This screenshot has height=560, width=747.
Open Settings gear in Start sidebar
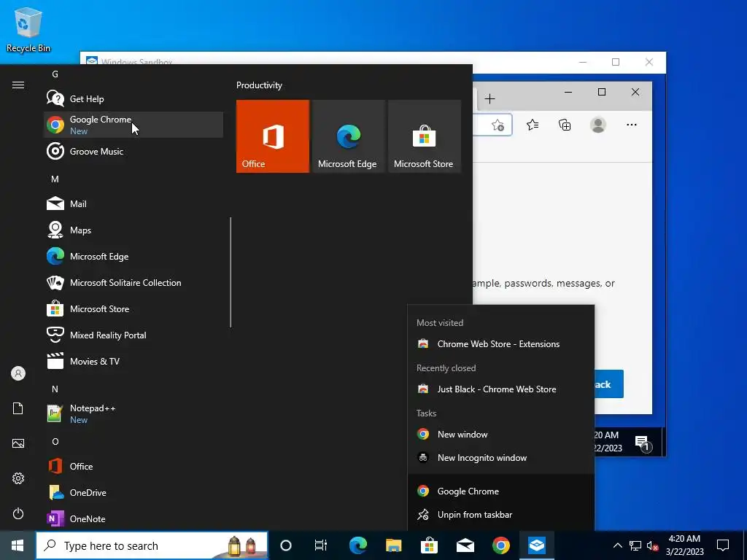coord(18,478)
